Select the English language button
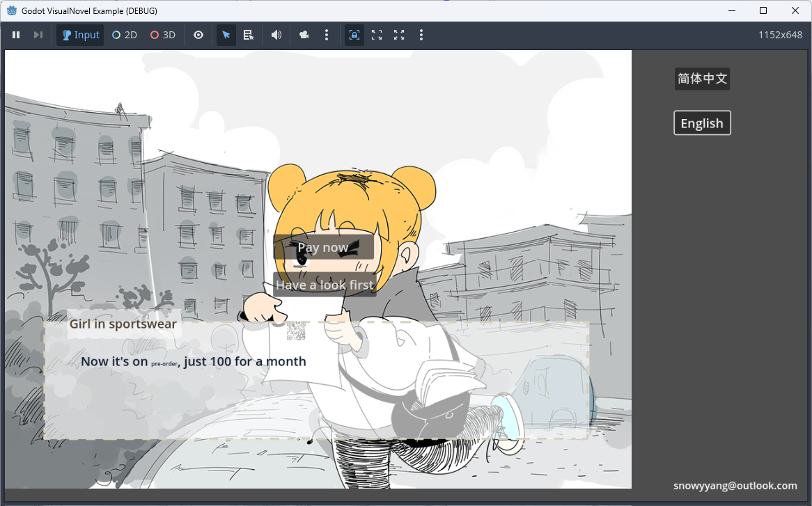 [x=702, y=123]
